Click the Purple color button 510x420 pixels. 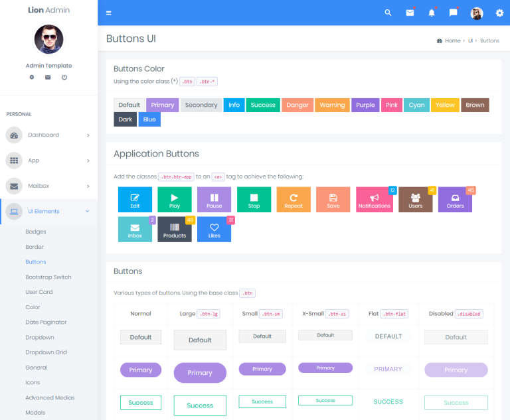365,105
